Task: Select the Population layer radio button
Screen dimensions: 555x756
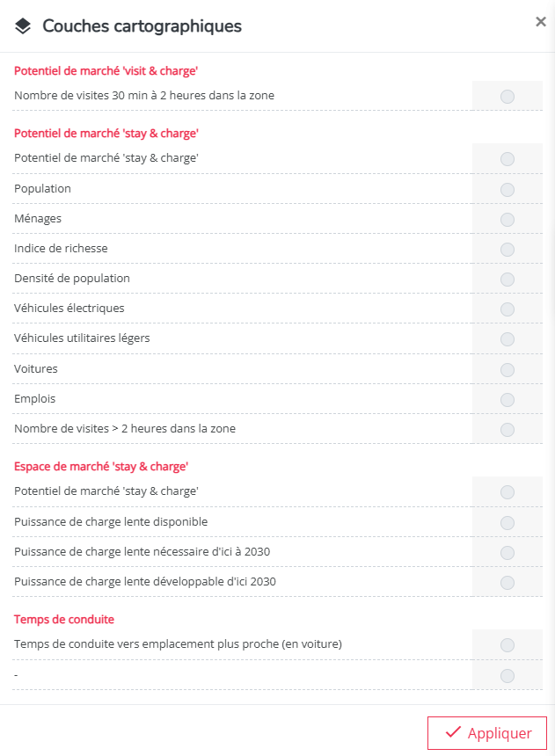Action: pyautogui.click(x=508, y=190)
